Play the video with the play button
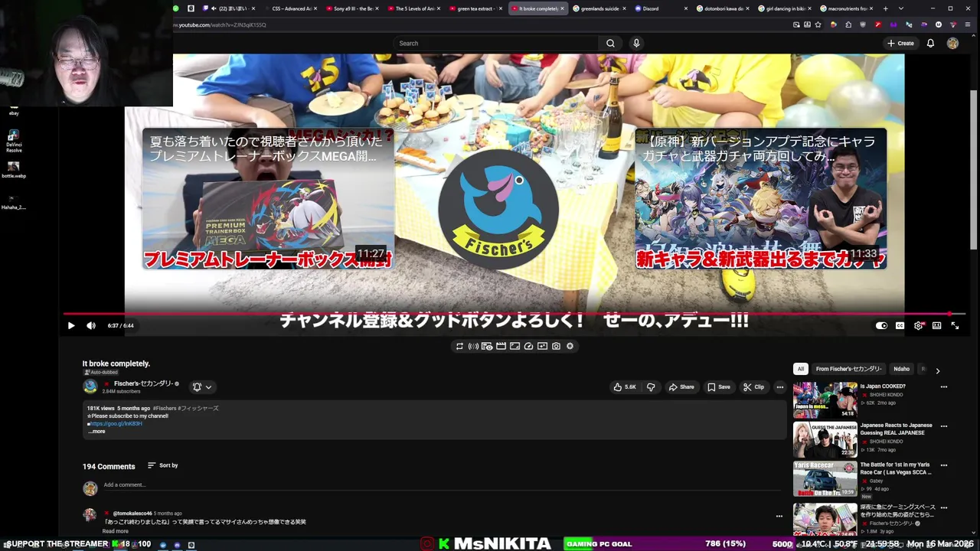The height and width of the screenshot is (551, 980). pyautogui.click(x=71, y=326)
